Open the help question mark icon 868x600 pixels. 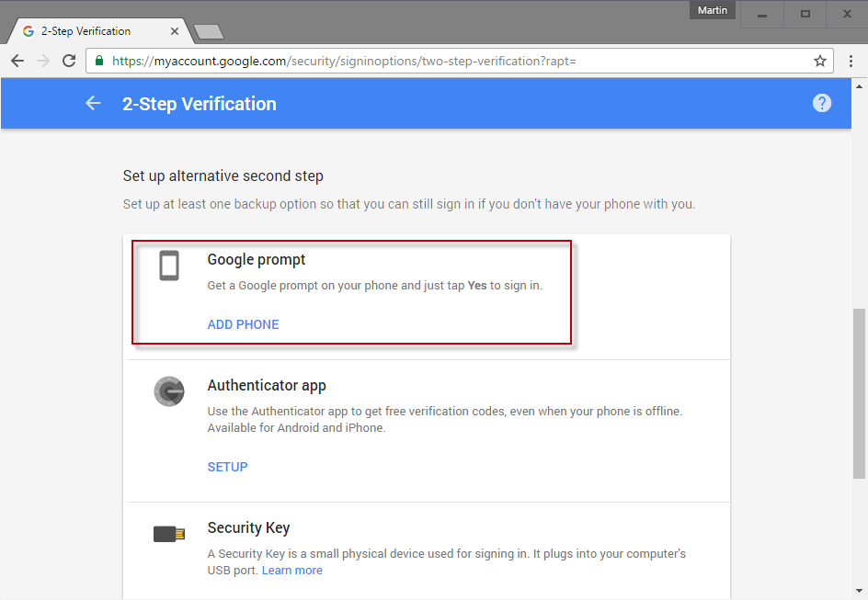click(821, 103)
